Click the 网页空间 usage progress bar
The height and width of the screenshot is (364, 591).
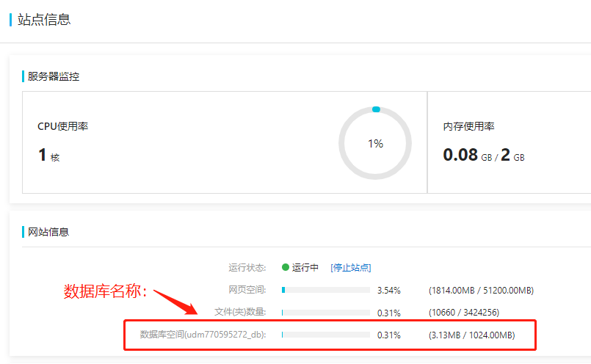pos(326,290)
